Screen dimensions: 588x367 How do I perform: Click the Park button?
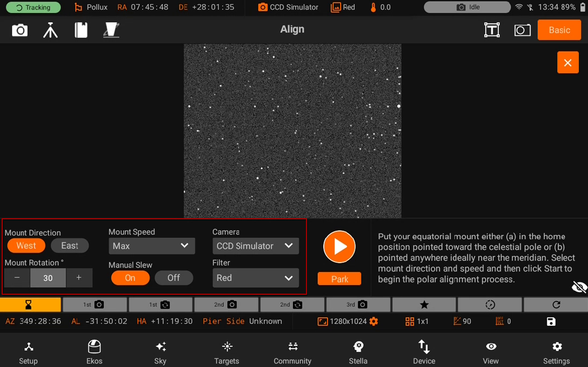(x=339, y=279)
